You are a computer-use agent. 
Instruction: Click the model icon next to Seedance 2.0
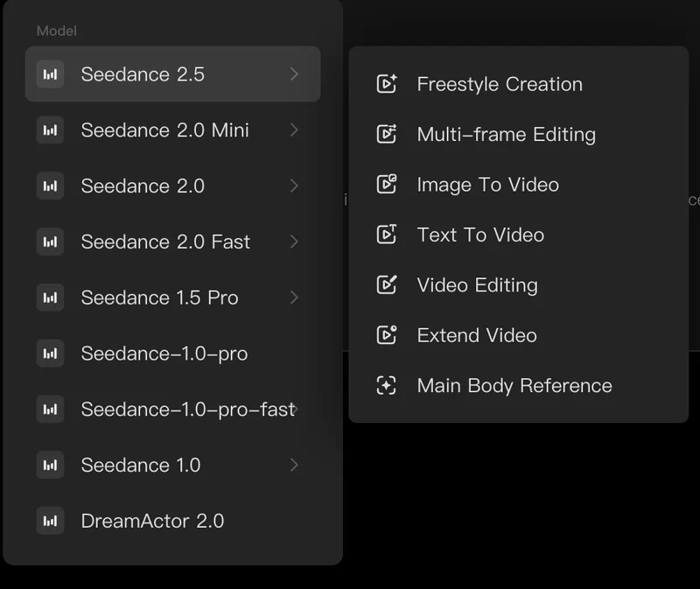[x=50, y=186]
